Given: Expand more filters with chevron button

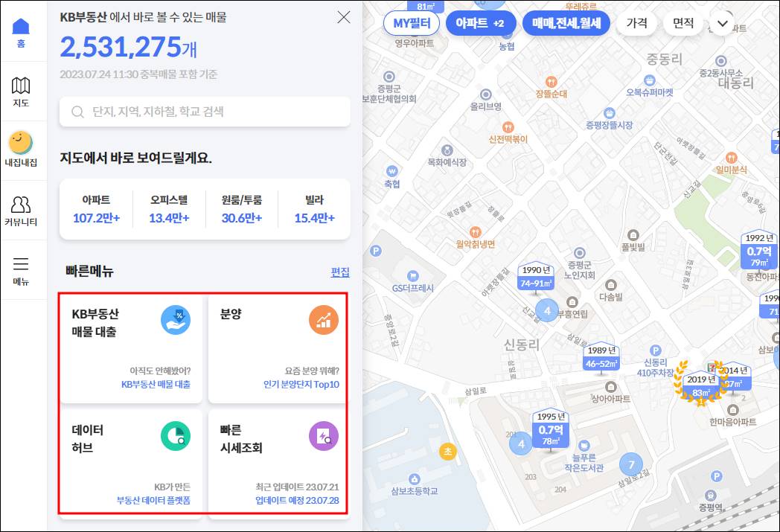Looking at the screenshot, I should tap(723, 23).
